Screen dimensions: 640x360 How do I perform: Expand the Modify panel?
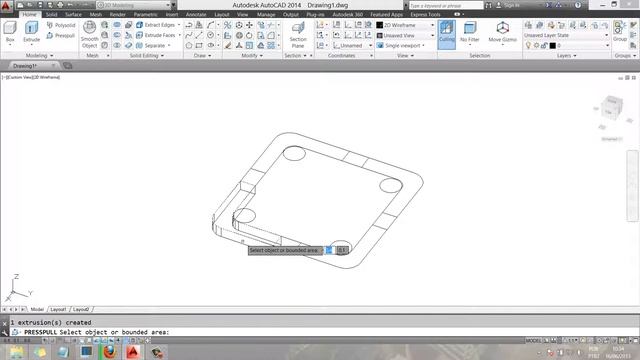point(252,55)
